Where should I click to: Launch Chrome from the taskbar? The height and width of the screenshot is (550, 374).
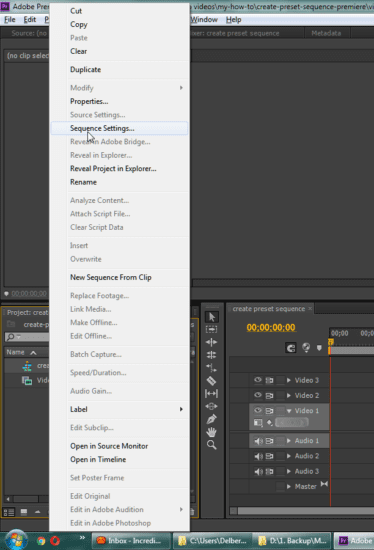[41, 541]
